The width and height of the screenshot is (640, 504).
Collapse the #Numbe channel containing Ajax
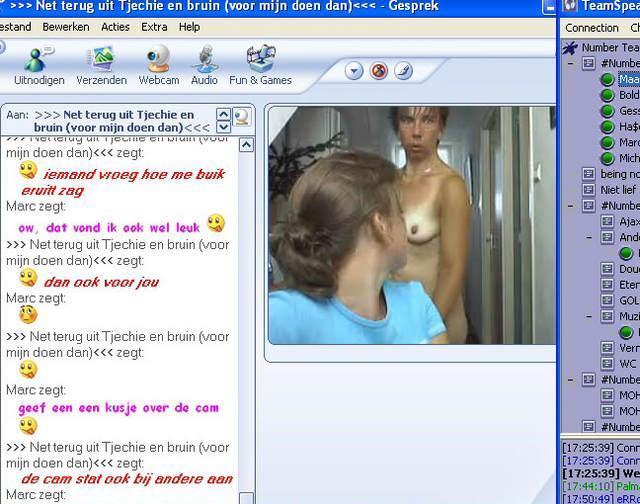point(571,205)
